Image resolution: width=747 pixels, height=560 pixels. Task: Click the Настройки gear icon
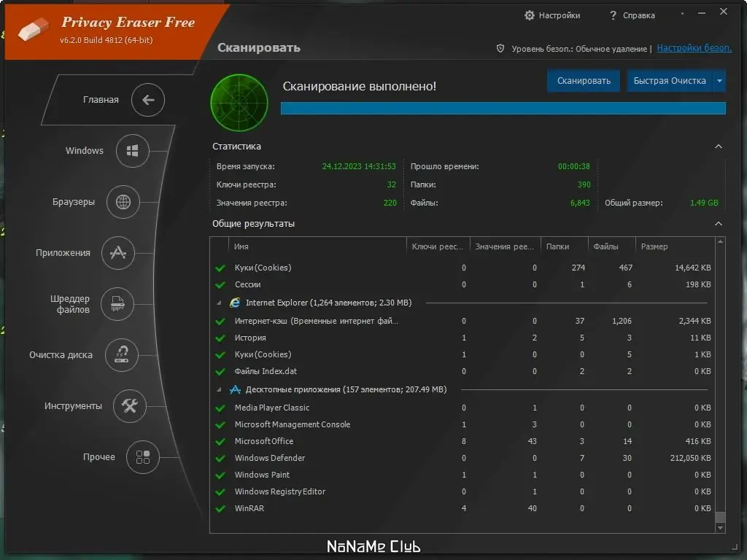(530, 15)
